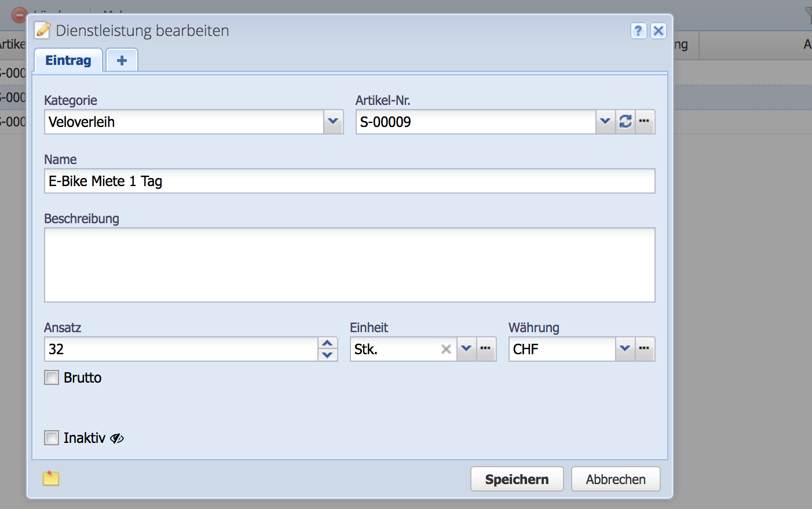Add a note with the sticky note icon
Viewport: 812px width, 509px height.
[x=50, y=478]
